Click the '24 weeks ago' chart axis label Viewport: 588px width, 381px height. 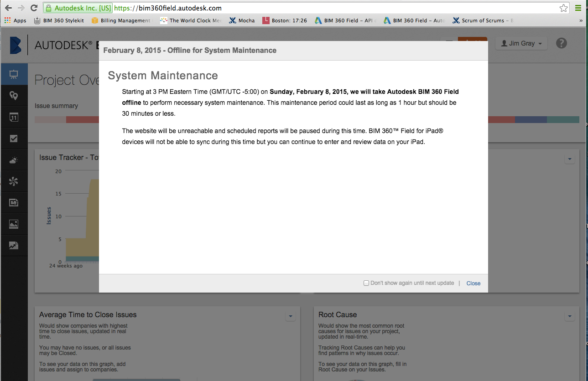[x=66, y=266]
